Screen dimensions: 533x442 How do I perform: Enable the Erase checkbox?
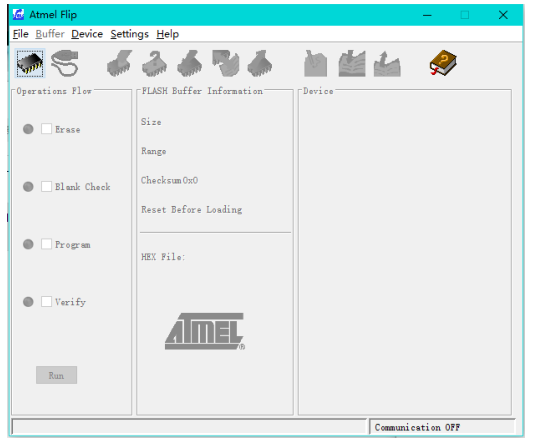[x=47, y=129]
